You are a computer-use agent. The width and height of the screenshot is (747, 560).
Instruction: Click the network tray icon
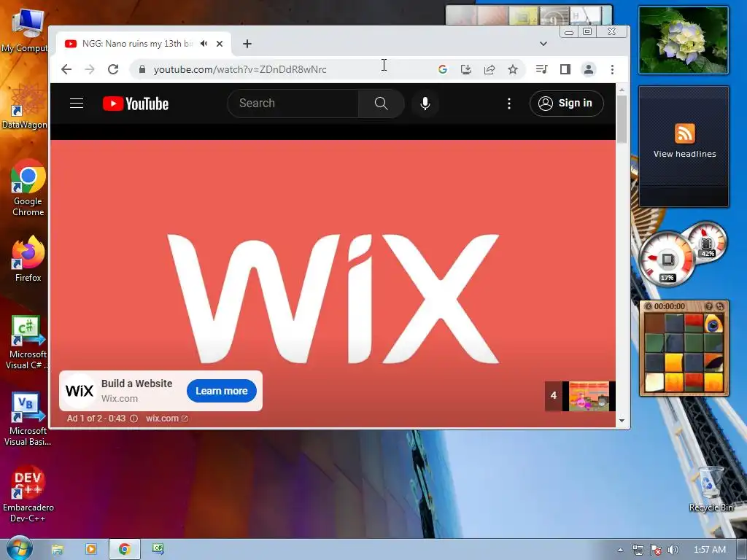[x=638, y=550]
